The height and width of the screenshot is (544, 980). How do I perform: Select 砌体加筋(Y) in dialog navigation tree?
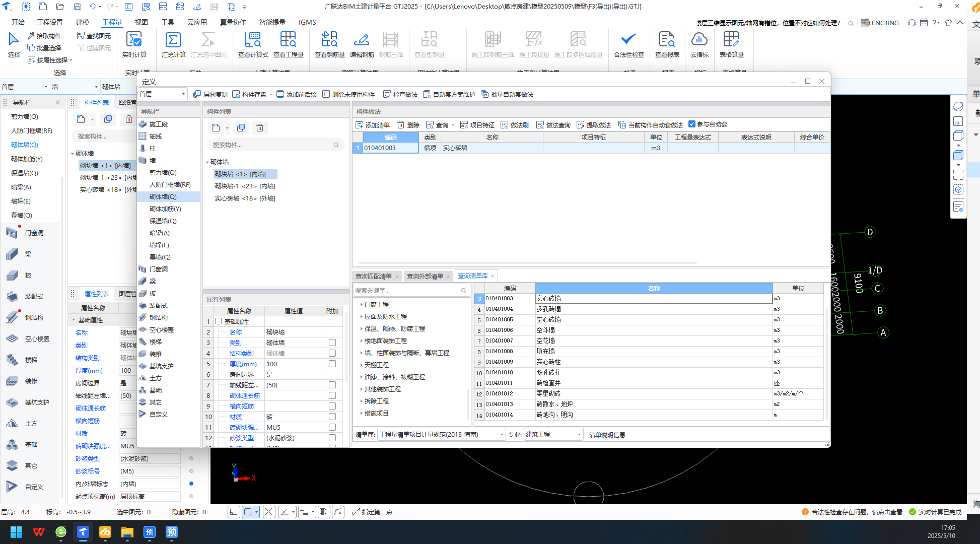click(x=165, y=209)
